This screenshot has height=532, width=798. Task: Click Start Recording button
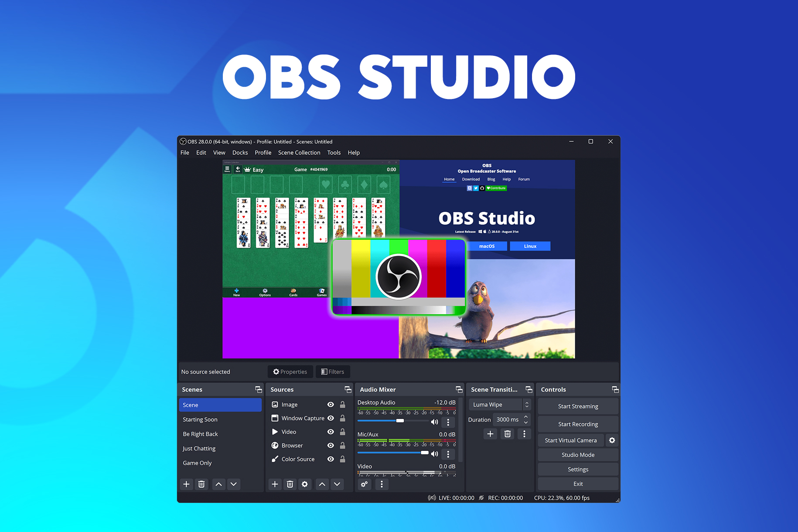[x=578, y=424]
